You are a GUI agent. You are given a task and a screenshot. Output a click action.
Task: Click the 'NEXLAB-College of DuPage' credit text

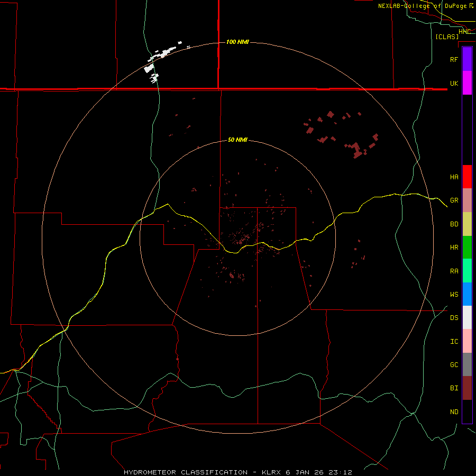[x=422, y=6]
